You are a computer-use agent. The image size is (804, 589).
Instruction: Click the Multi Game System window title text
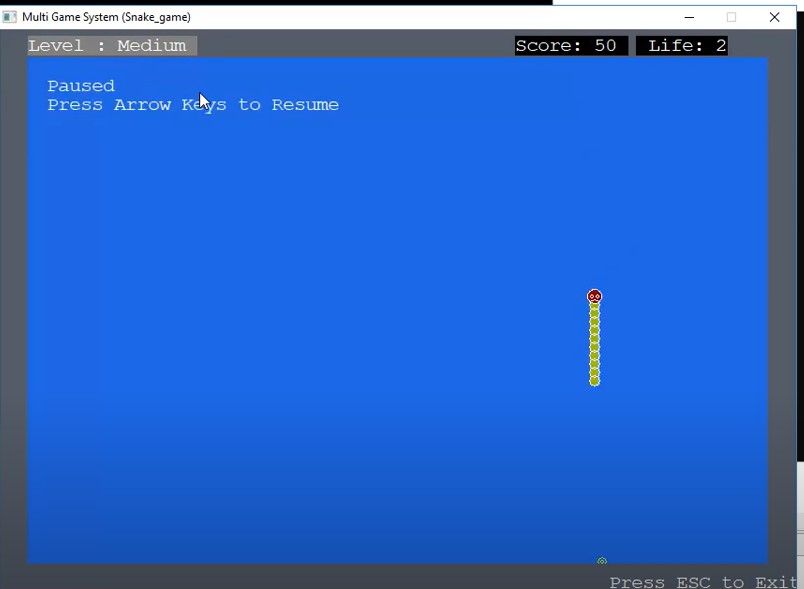pyautogui.click(x=105, y=16)
